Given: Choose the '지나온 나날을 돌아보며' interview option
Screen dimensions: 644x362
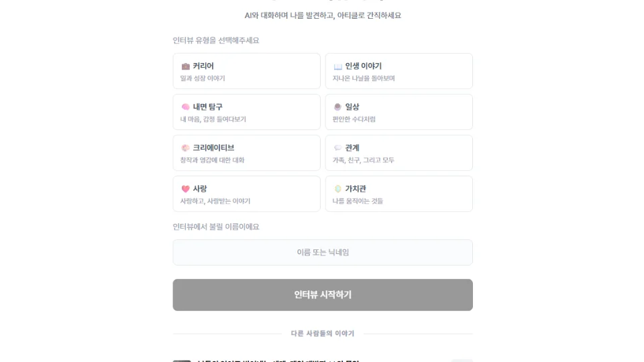Looking at the screenshot, I should [398, 72].
